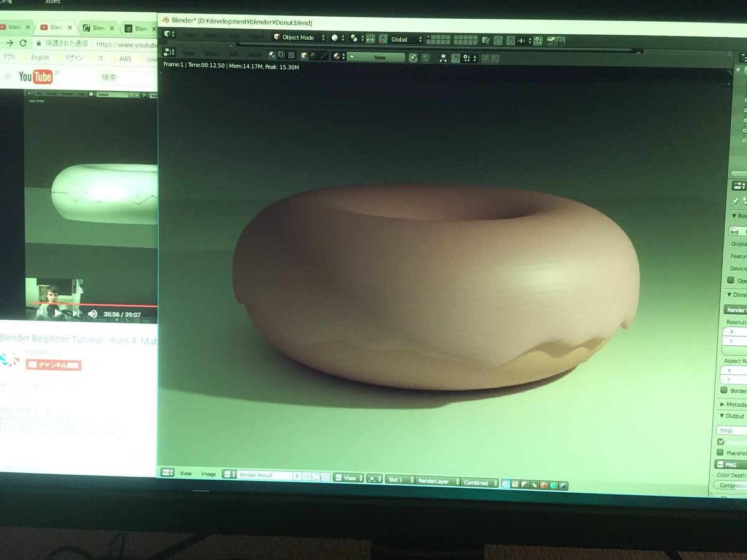747x560 pixels.
Task: Open the Node menu in node header
Action: point(255,54)
